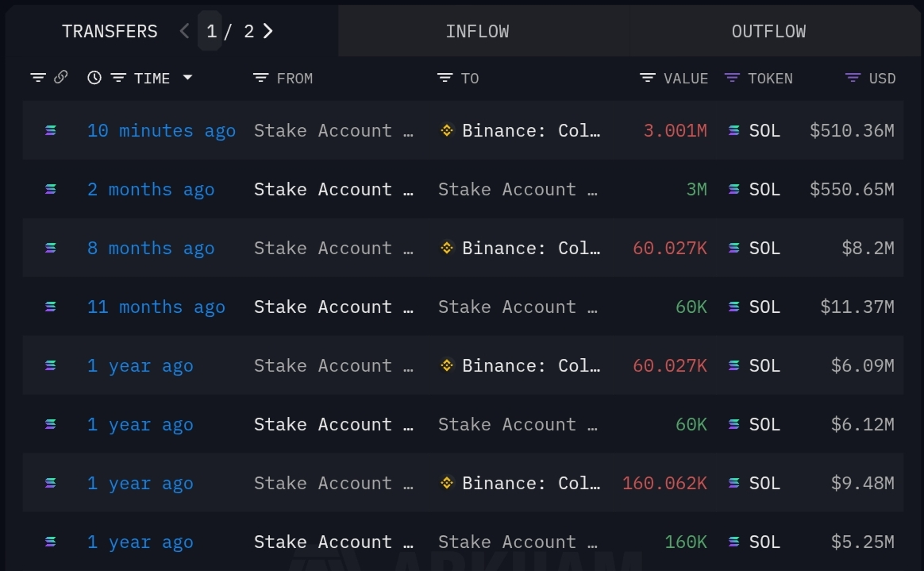Viewport: 924px width, 571px height.
Task: Click the link icon in the header row
Action: click(x=60, y=77)
